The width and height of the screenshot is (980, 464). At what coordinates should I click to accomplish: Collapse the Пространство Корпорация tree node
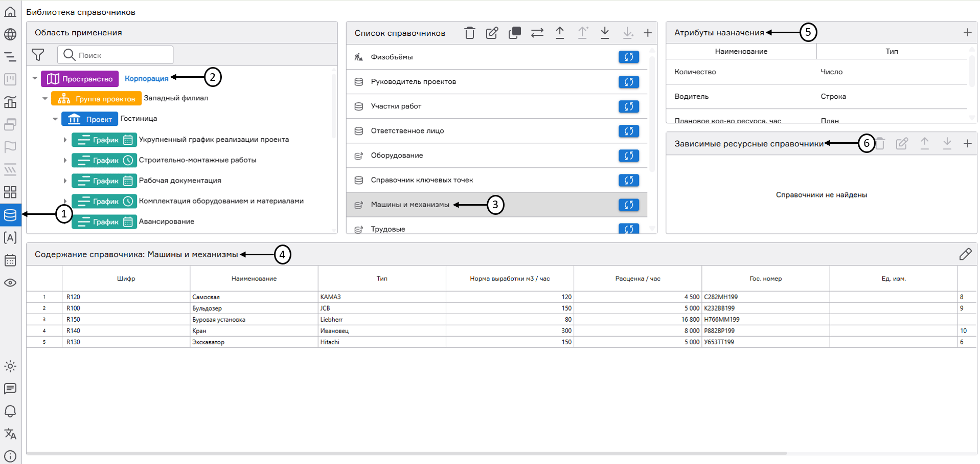[35, 78]
